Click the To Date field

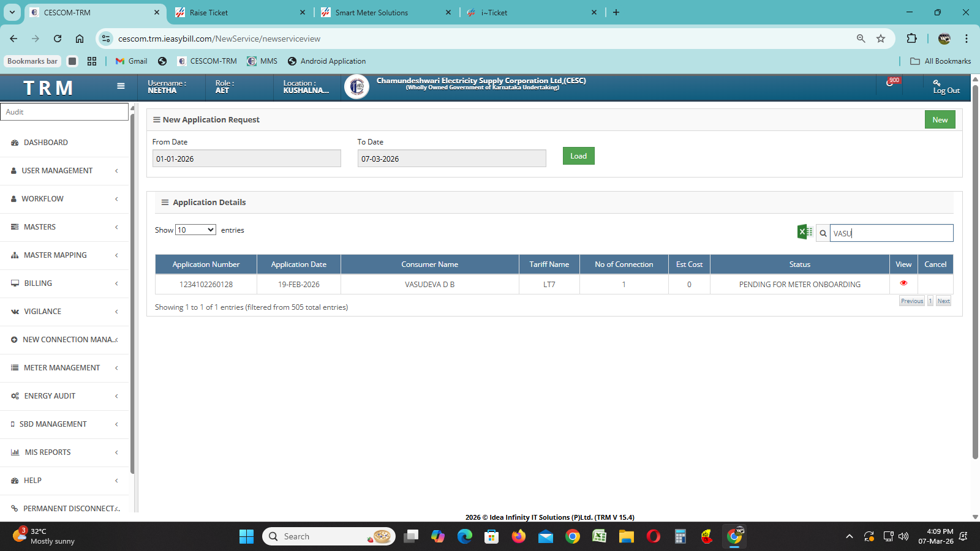pyautogui.click(x=451, y=159)
